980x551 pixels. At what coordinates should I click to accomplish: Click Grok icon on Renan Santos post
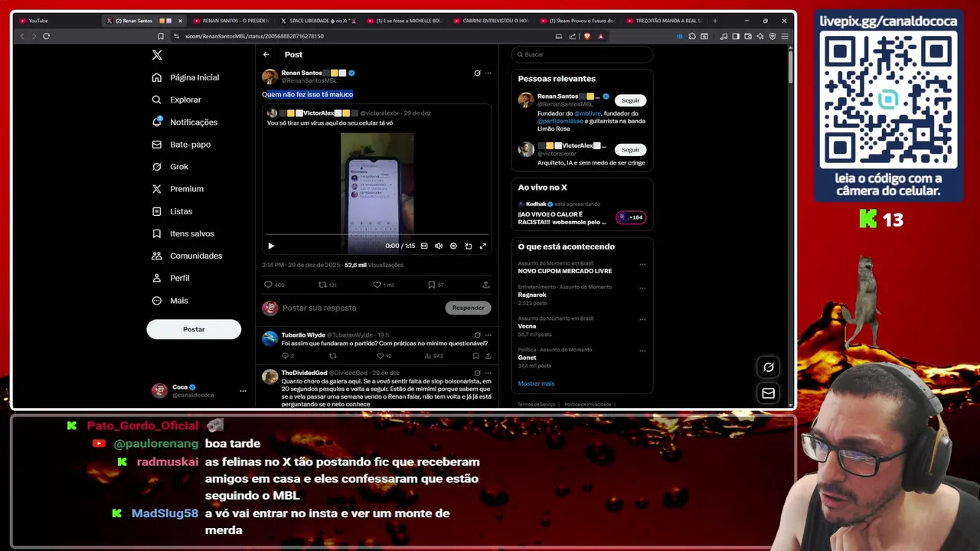click(477, 73)
